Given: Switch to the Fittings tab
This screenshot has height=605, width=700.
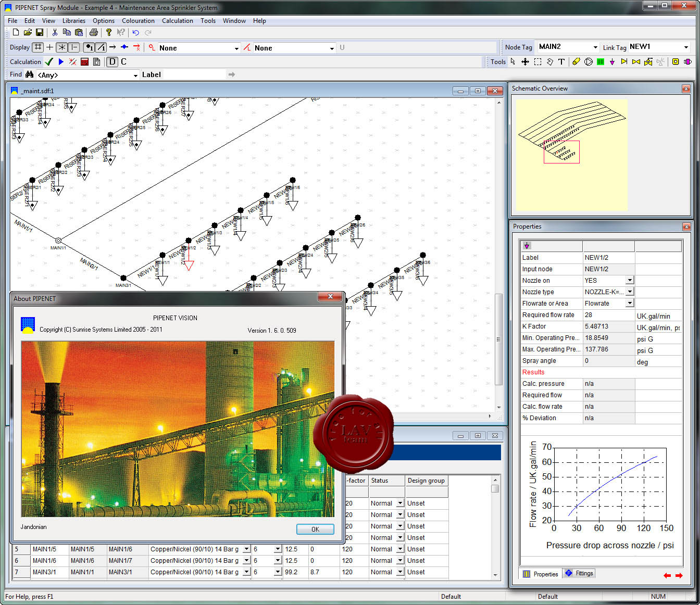Looking at the screenshot, I should tap(579, 573).
